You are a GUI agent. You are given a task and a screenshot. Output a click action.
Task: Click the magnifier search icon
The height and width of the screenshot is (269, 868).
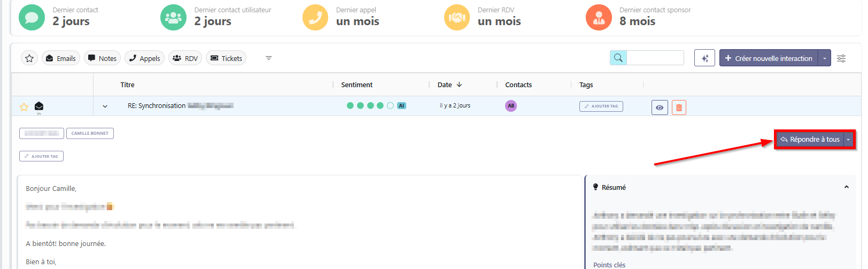(618, 58)
